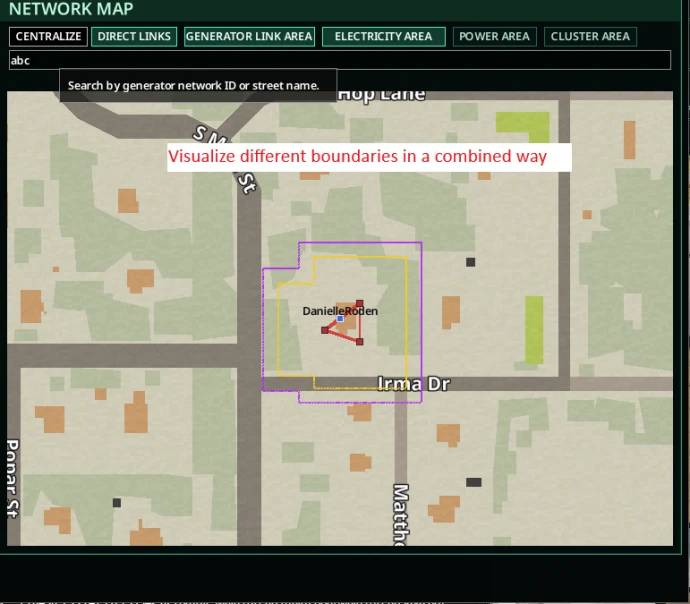The width and height of the screenshot is (690, 604).
Task: Click the leftmost red network node
Action: click(324, 330)
